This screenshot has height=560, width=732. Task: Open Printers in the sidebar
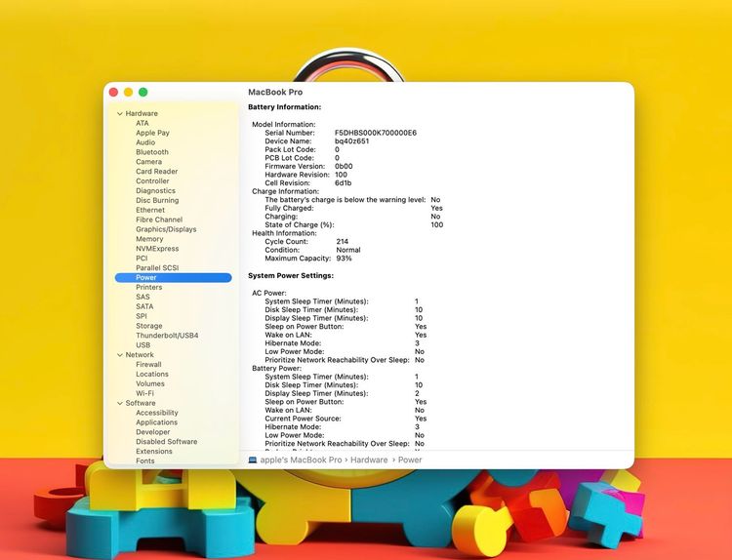tap(149, 287)
